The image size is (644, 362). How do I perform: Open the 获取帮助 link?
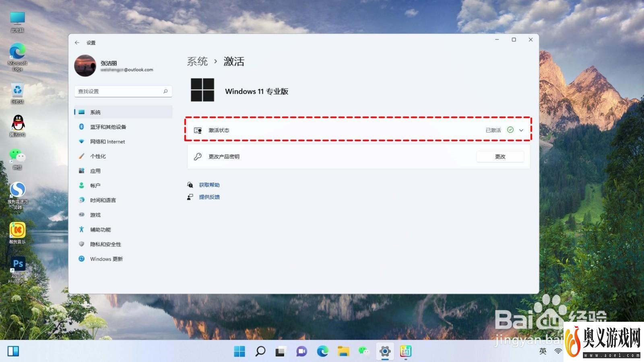click(x=209, y=185)
